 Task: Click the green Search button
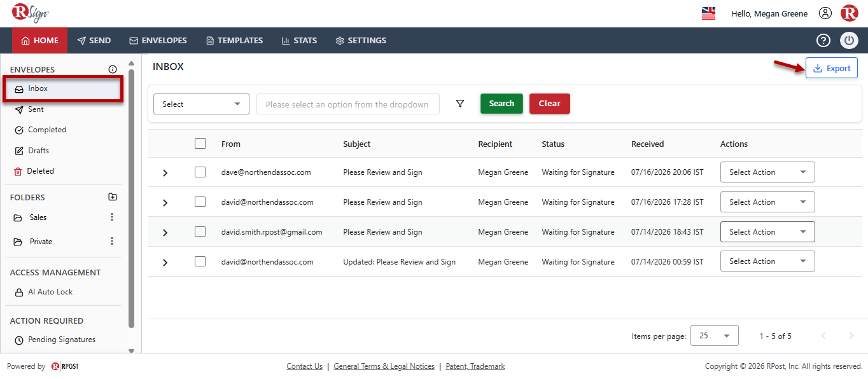[x=501, y=104]
